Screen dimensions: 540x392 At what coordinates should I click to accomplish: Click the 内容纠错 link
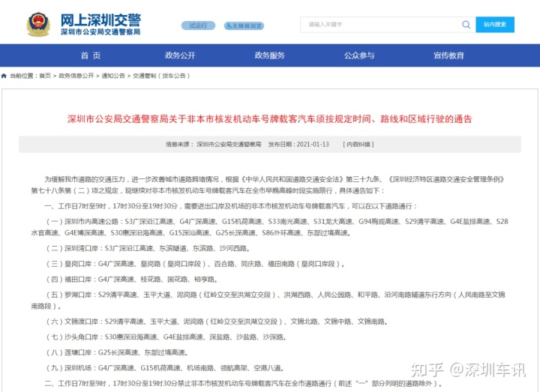[358, 145]
